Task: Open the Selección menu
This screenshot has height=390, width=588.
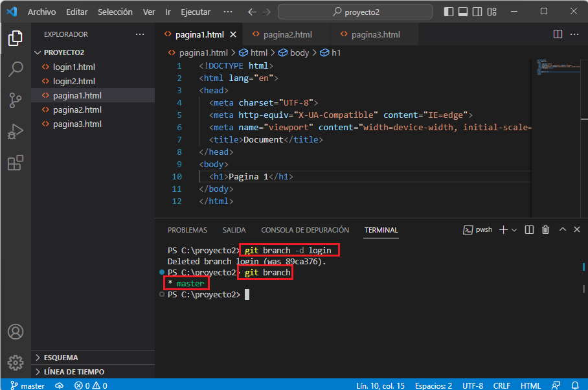Action: click(x=115, y=12)
